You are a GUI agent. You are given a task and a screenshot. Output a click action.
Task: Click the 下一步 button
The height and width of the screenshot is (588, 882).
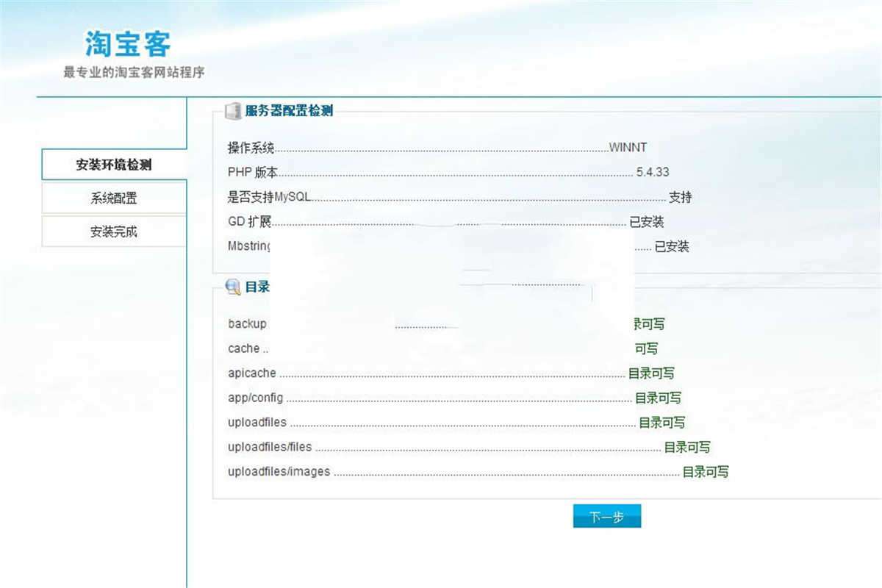click(x=607, y=516)
